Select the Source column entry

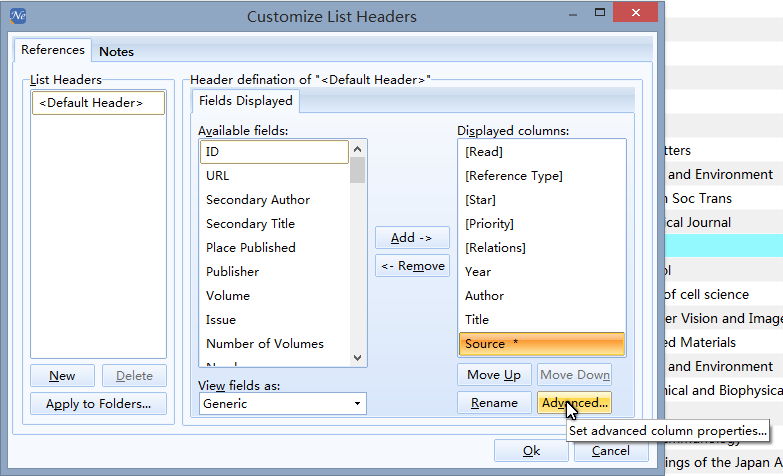(541, 344)
